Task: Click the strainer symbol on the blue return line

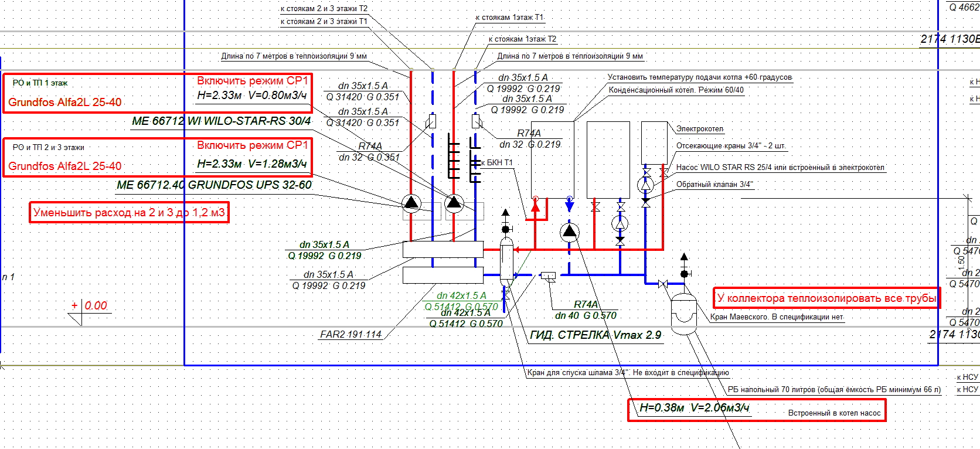Action: coord(549,276)
